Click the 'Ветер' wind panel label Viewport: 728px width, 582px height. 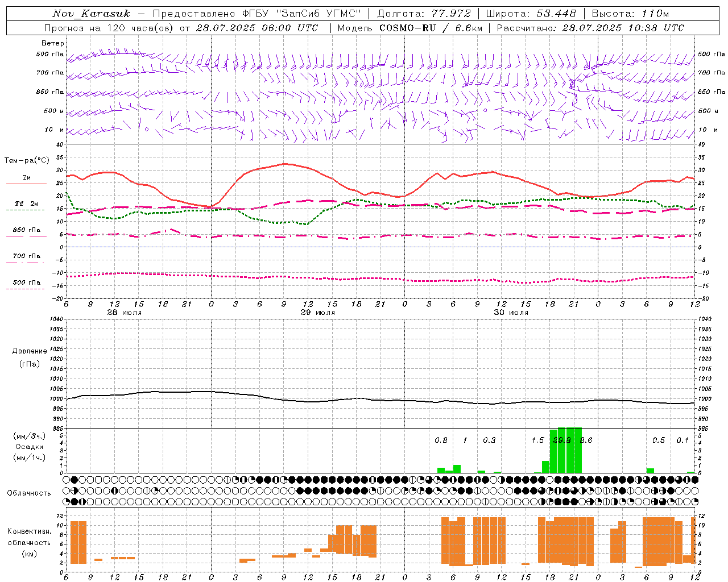click(53, 43)
